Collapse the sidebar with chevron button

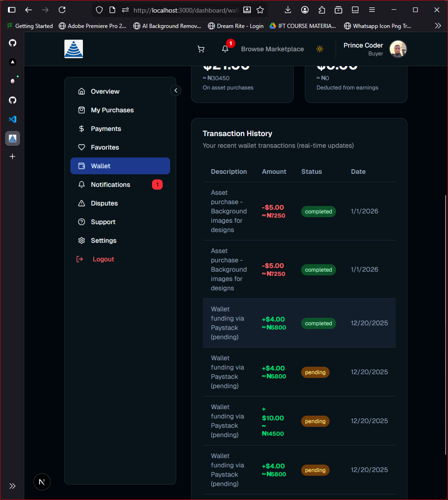click(176, 90)
